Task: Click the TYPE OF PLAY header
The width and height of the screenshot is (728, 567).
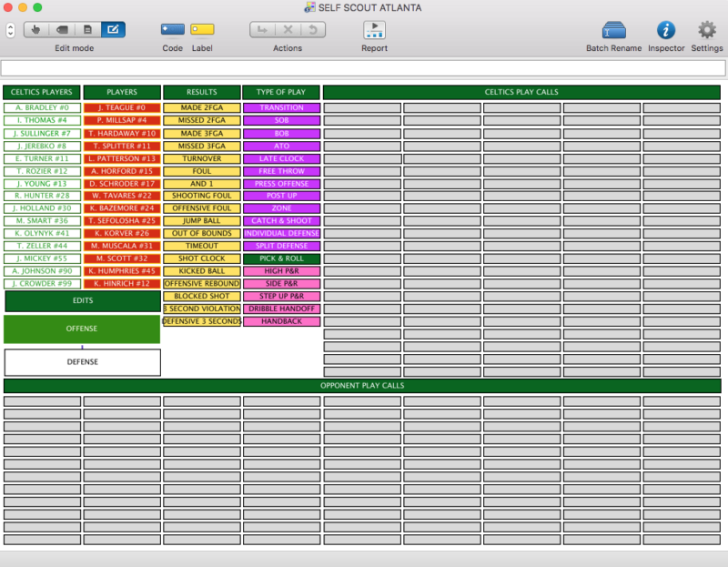Action: 281,92
